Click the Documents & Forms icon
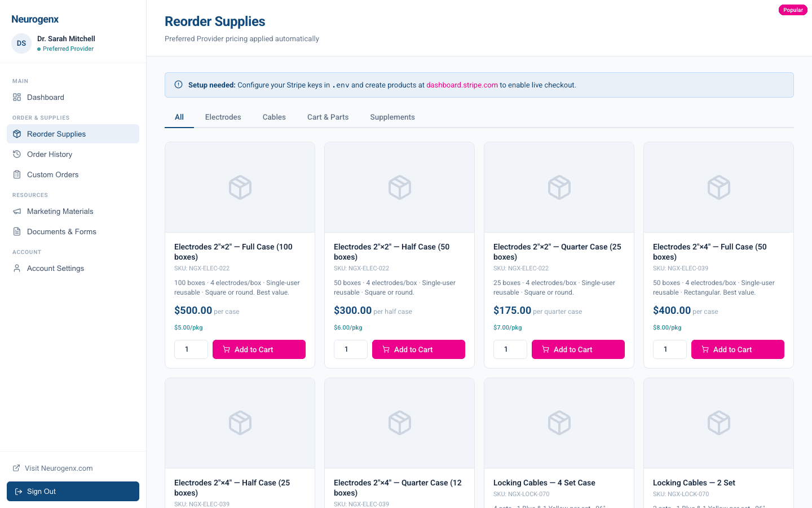This screenshot has height=508, width=812. 17,231
